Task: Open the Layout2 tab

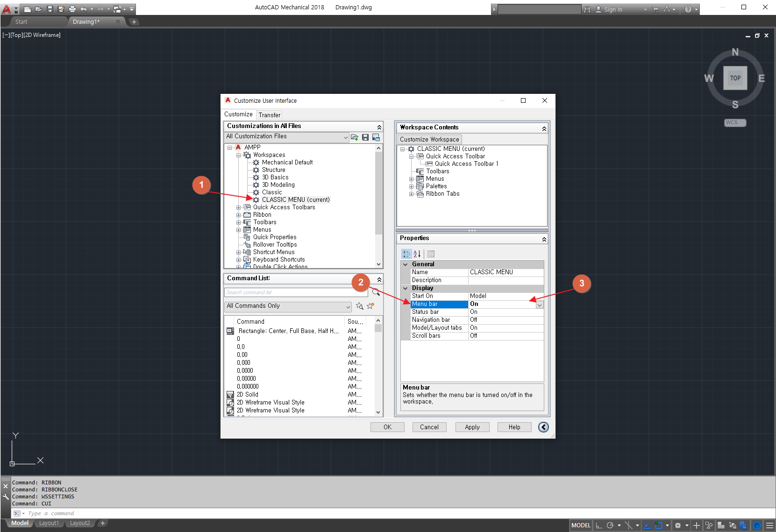Action: pos(80,523)
